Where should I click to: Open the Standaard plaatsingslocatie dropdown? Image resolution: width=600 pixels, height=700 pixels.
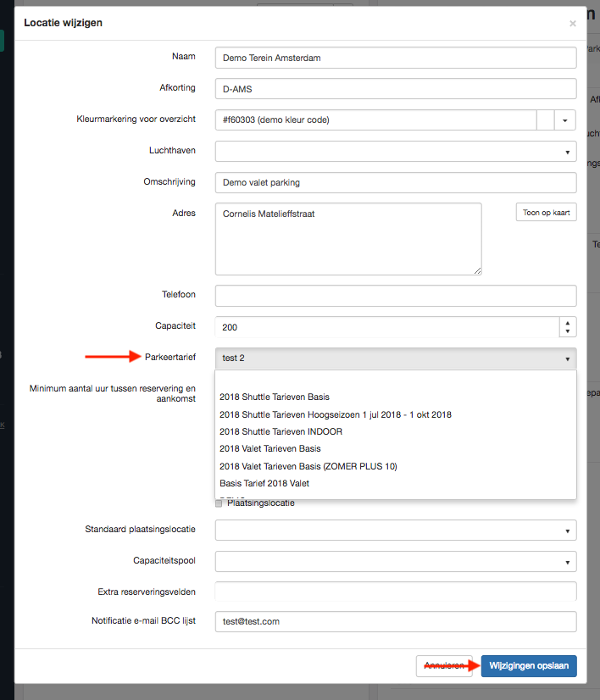(x=396, y=531)
